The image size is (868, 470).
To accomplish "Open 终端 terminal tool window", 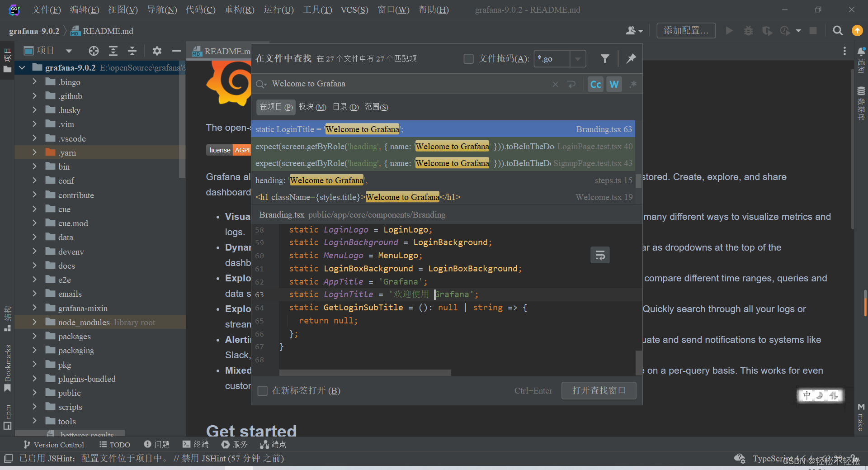I will click(195, 445).
